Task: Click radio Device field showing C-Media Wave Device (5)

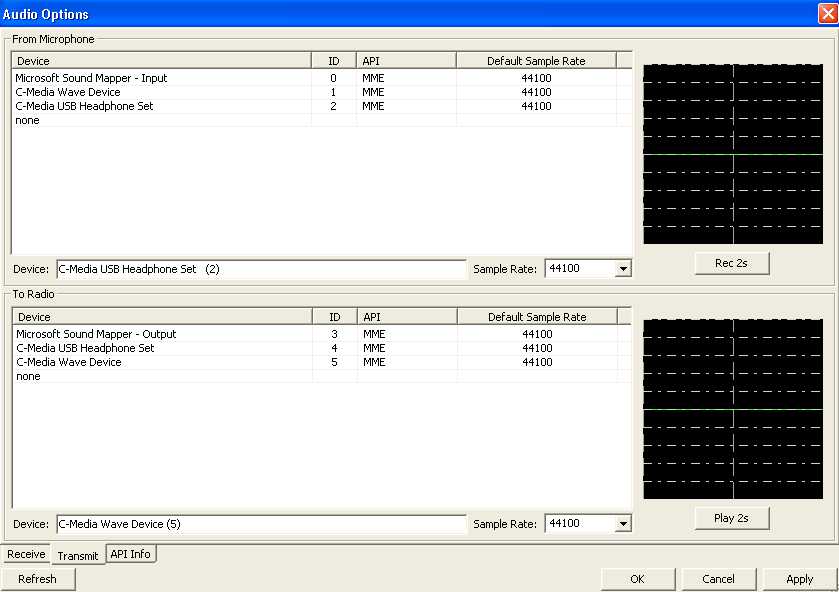Action: (261, 524)
